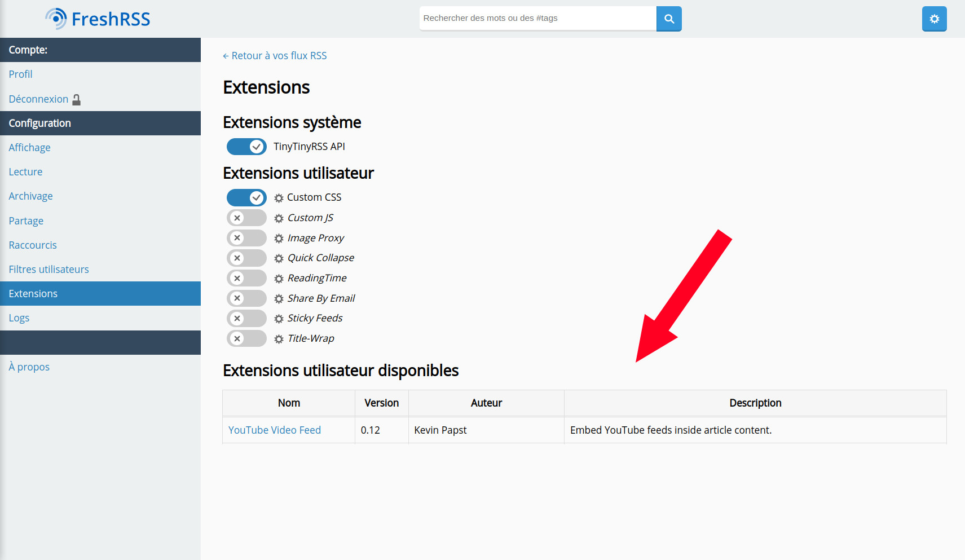The height and width of the screenshot is (560, 965).
Task: Open Share By Email configuration gear
Action: coord(279,299)
